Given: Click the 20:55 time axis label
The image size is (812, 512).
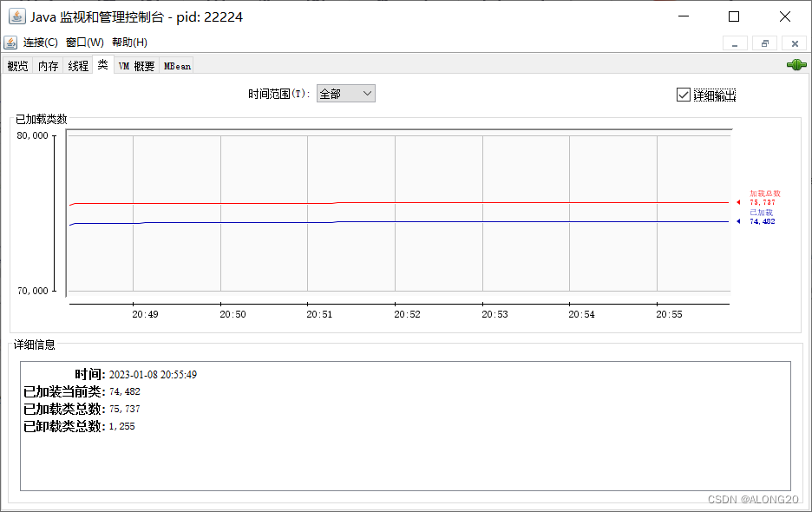Looking at the screenshot, I should pyautogui.click(x=669, y=314).
